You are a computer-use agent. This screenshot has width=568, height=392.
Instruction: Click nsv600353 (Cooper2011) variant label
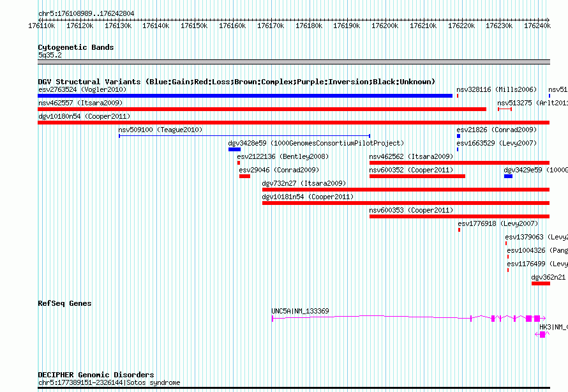[x=411, y=210]
